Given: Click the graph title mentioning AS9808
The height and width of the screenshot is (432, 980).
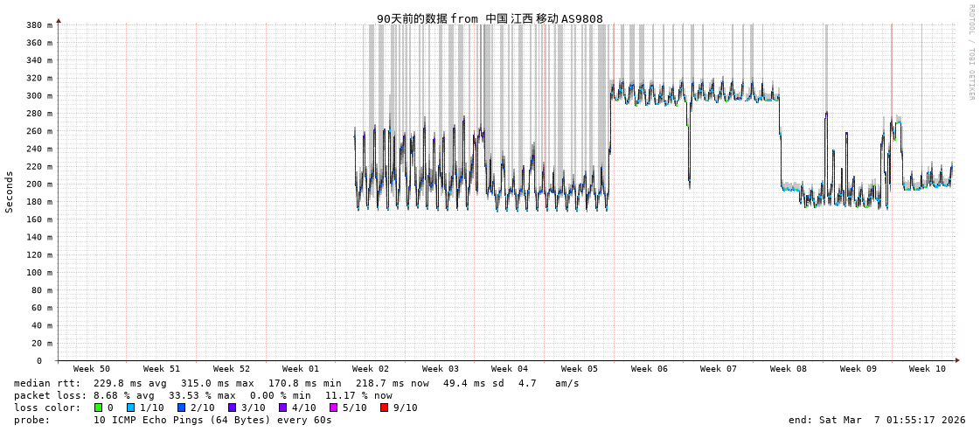Looking at the screenshot, I should click(x=490, y=18).
